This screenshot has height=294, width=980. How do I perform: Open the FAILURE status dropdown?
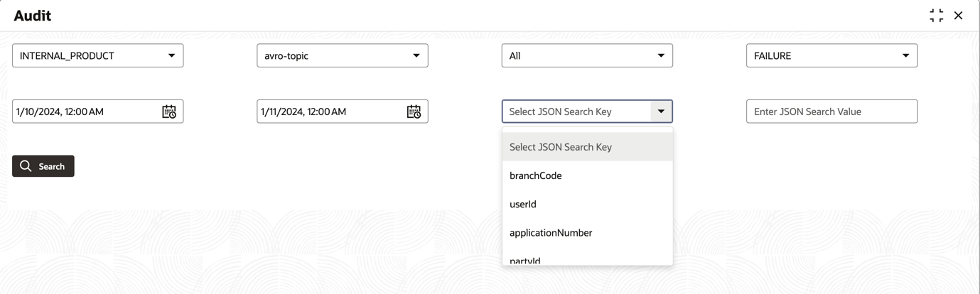[x=831, y=55]
